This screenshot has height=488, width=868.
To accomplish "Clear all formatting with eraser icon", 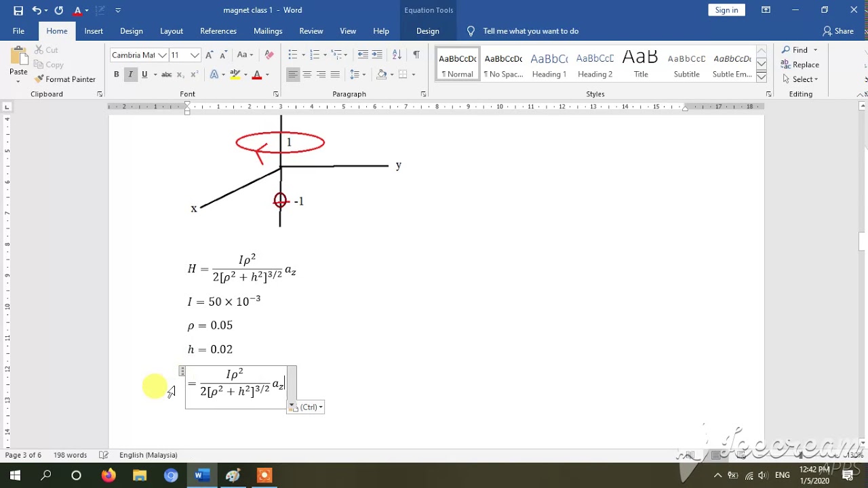I will 269,55.
